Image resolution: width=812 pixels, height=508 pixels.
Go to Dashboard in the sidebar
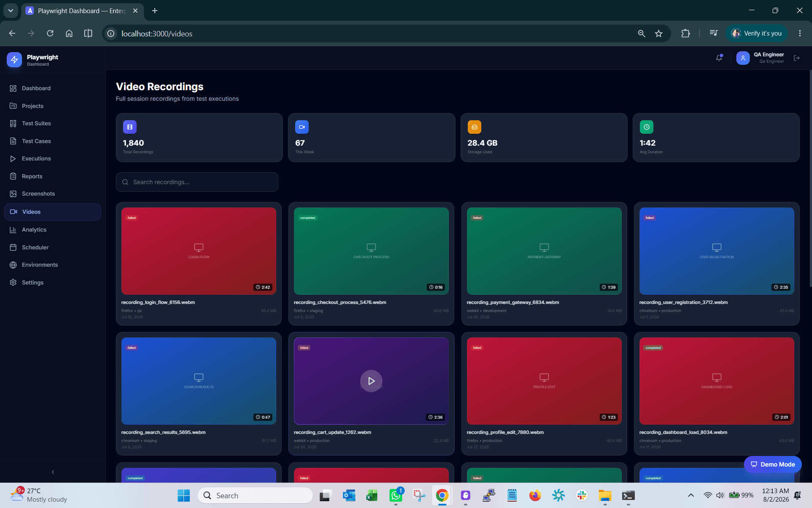pyautogui.click(x=52, y=88)
